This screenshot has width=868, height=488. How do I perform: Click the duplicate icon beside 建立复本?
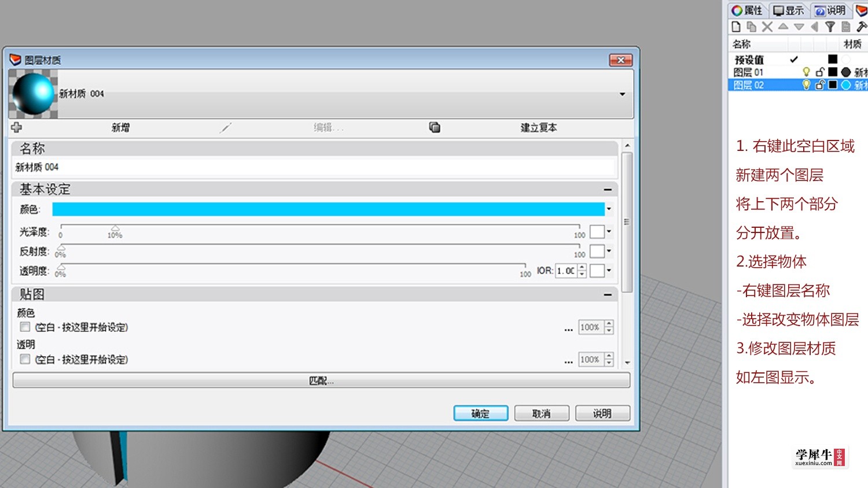click(x=435, y=127)
